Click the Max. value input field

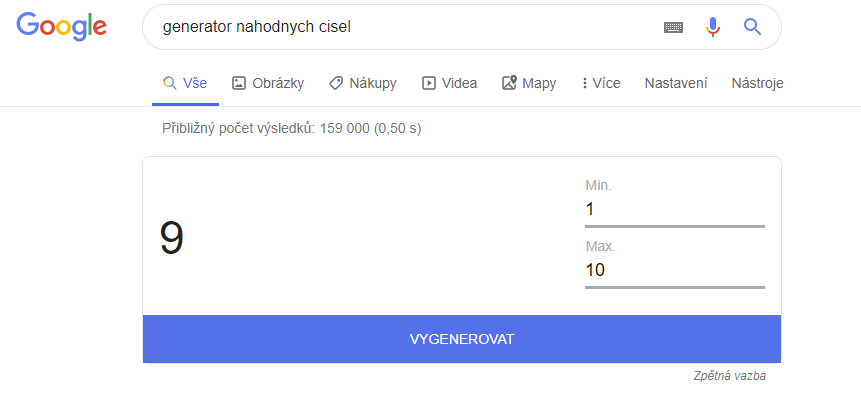point(674,270)
